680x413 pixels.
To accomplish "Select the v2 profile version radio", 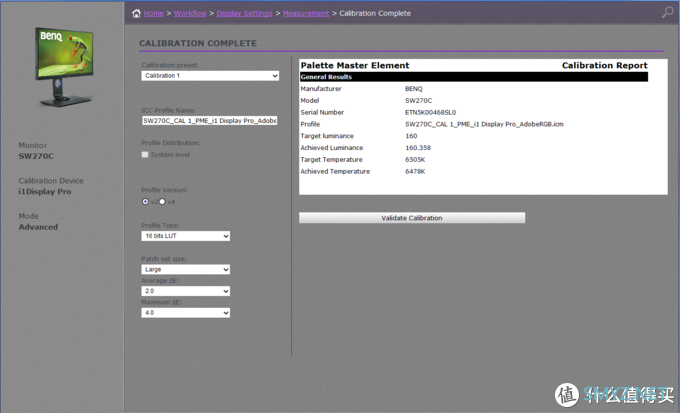I will click(x=145, y=202).
